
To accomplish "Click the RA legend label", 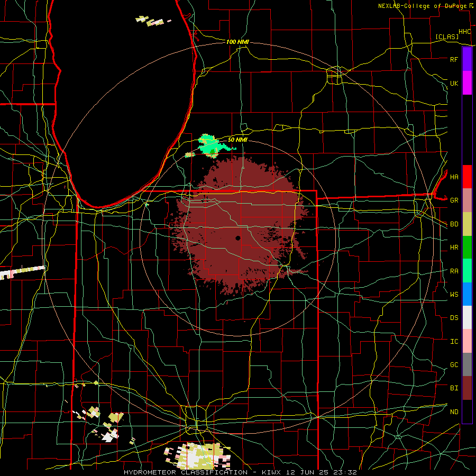I will pos(454,271).
